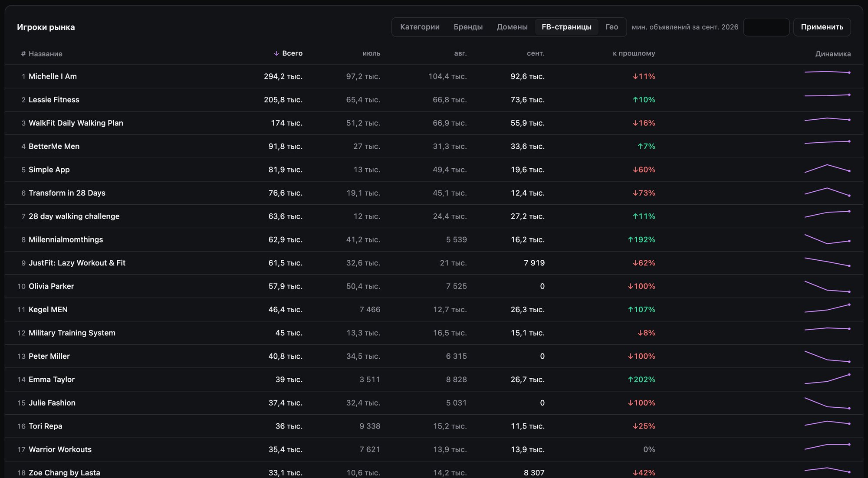Select the Домены tab
This screenshot has width=868, height=478.
click(512, 27)
